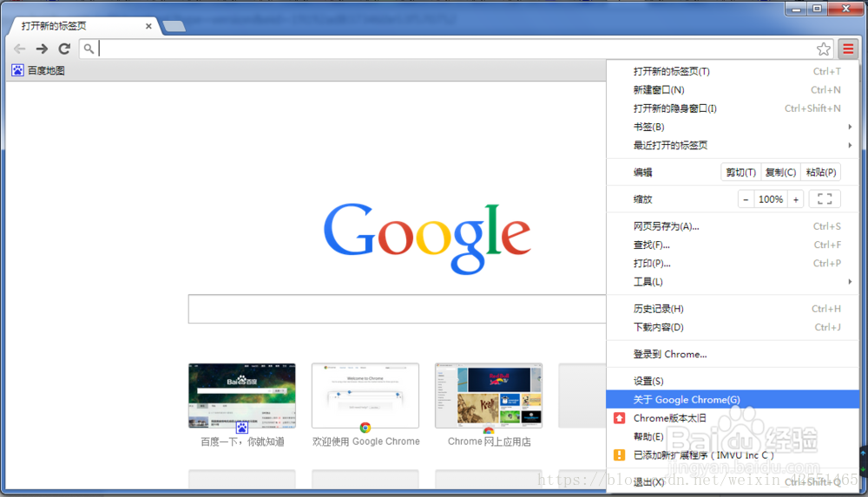Expand the 工具(L) submenu
Viewport: 868px width, 497px height.
(733, 282)
